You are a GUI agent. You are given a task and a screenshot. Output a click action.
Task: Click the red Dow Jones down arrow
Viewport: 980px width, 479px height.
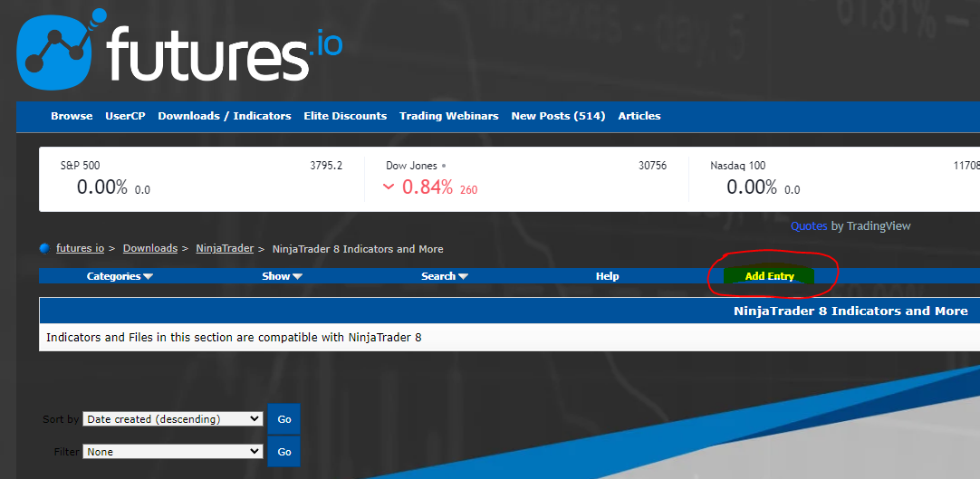click(389, 187)
